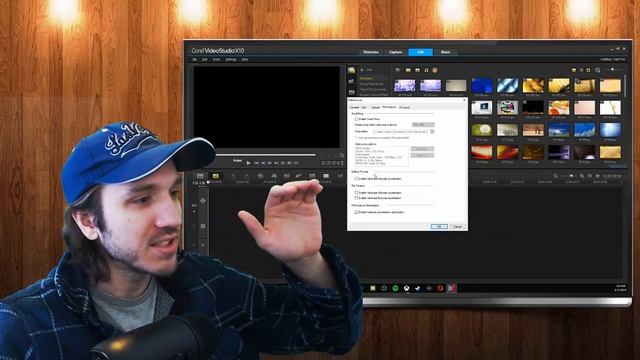Enable Smart Proxy checkbox
Viewport: 640px width, 360px height.
356,119
